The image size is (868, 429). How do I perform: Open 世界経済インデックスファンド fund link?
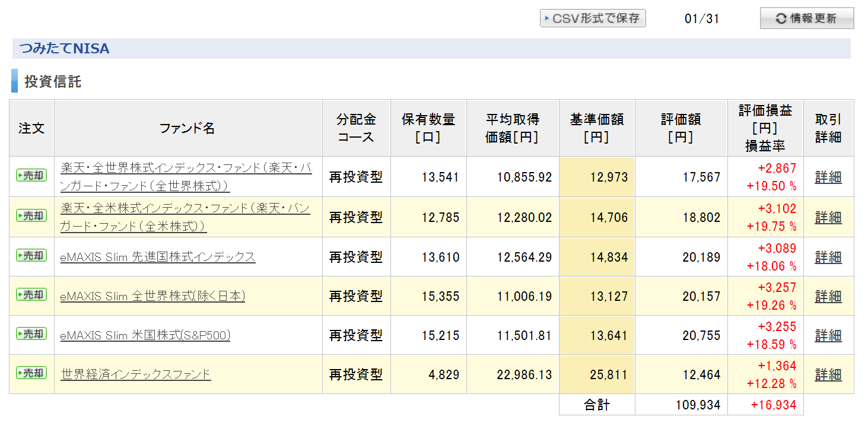click(136, 374)
